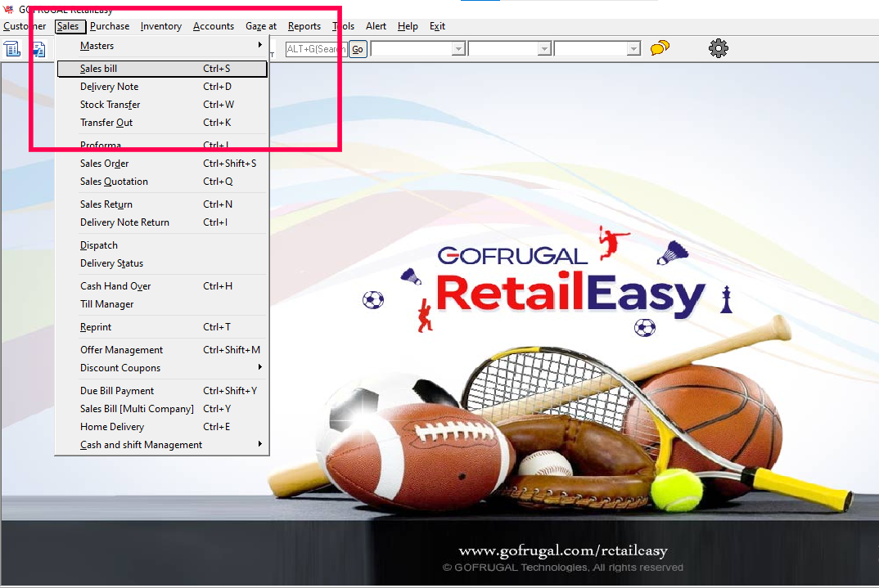Viewport: 879px width, 588px height.
Task: Choose Delivery Status menu entry
Action: [162, 263]
